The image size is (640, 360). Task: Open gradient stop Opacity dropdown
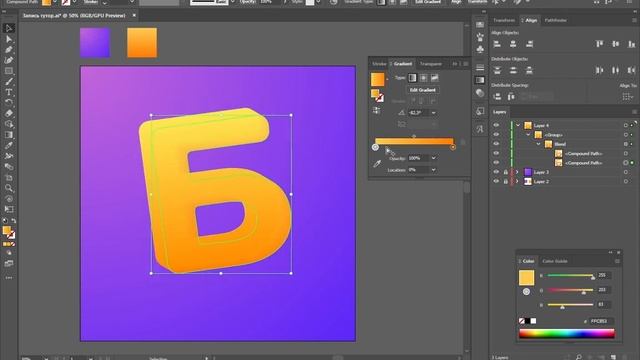pyautogui.click(x=433, y=158)
